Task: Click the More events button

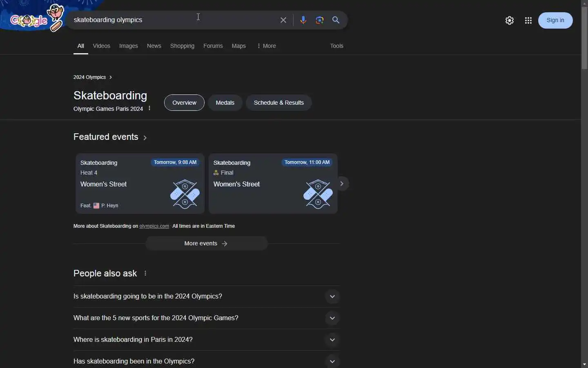Action: coord(207,243)
